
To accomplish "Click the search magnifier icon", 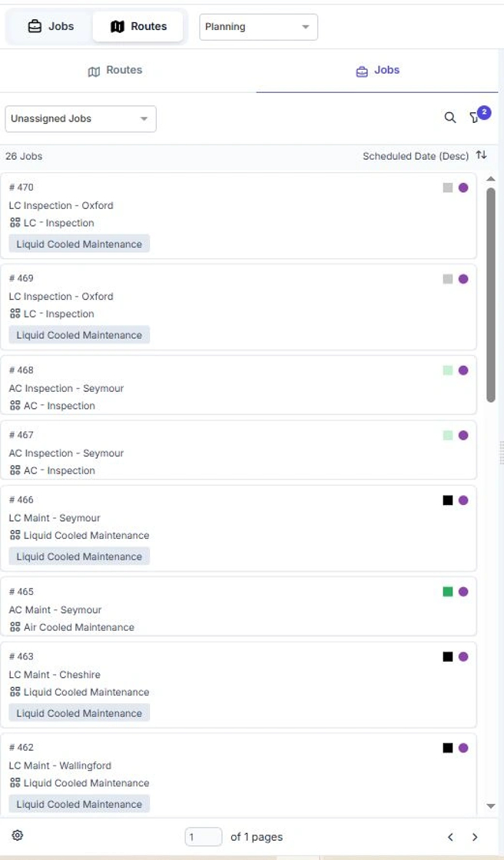I will point(450,118).
